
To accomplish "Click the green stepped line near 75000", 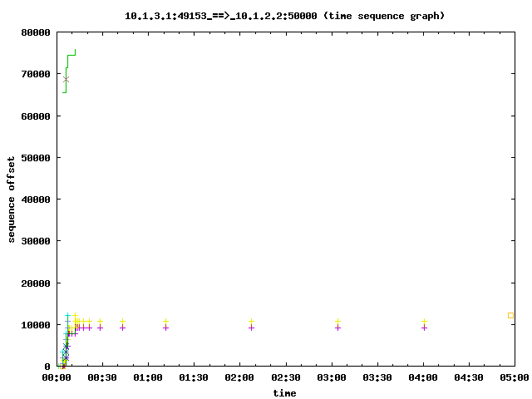I will [71, 55].
